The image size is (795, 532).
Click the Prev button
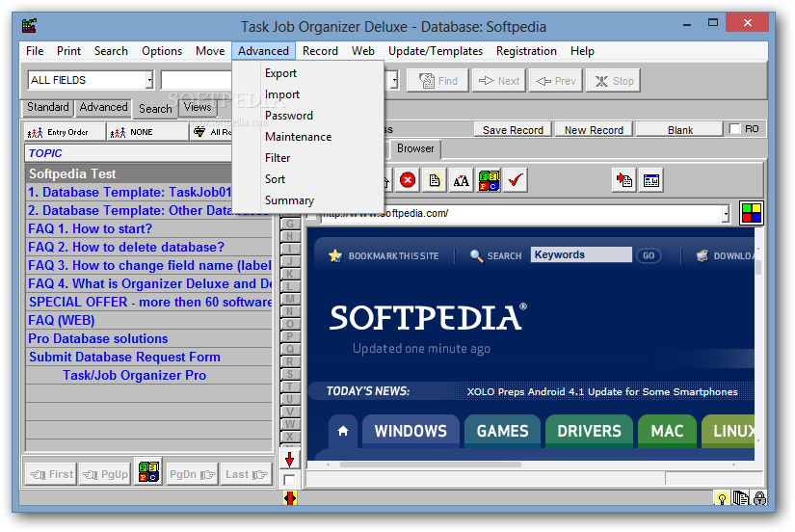pos(556,81)
